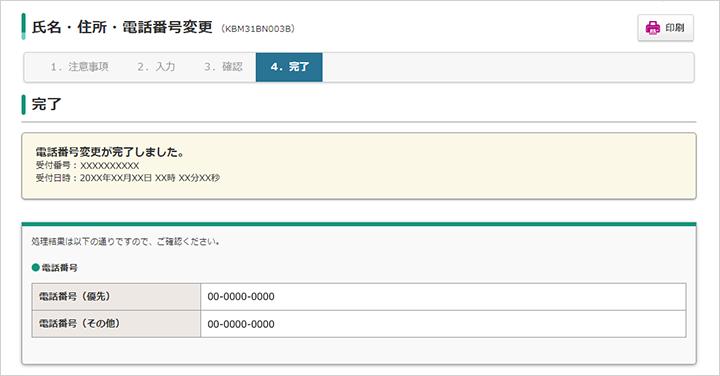The height and width of the screenshot is (376, 720).
Task: Click the 電話番号（その他） header cell
Action: coord(116,324)
